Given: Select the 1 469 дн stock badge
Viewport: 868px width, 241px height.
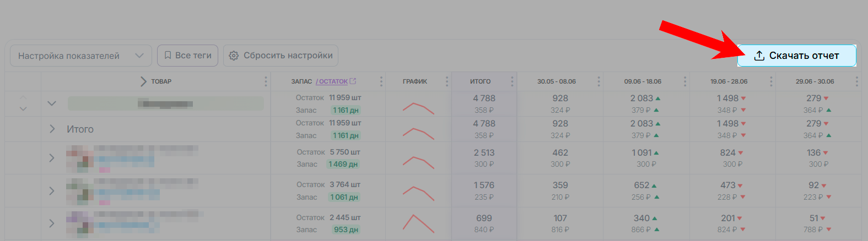Looking at the screenshot, I should point(343,164).
